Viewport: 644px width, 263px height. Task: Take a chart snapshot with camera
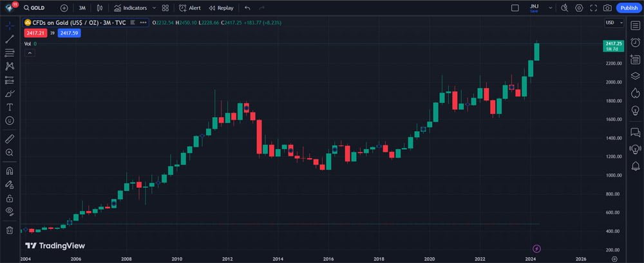607,8
